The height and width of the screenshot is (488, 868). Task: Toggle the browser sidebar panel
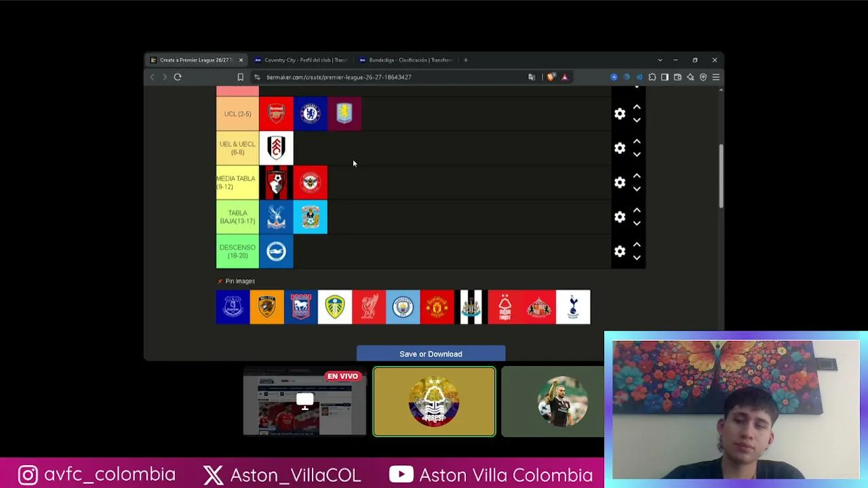[x=665, y=77]
